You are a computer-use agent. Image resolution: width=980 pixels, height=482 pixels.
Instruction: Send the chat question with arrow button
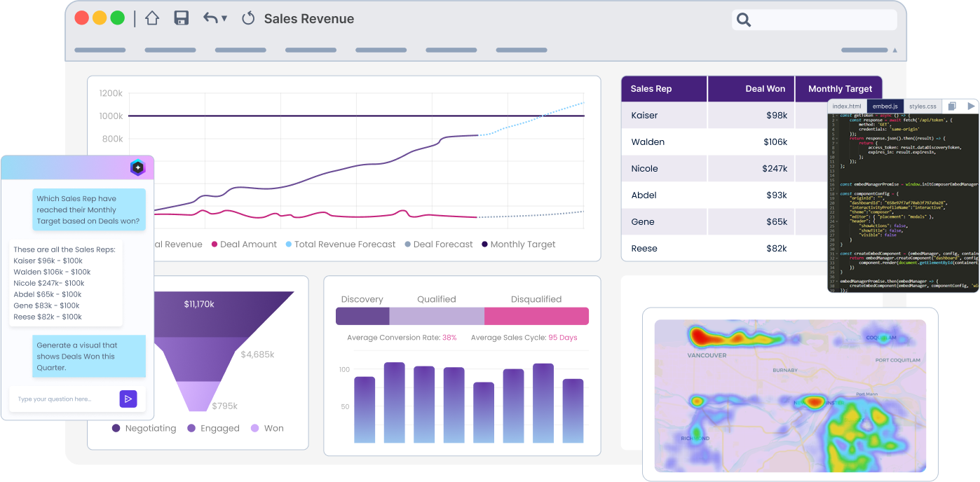[x=128, y=399]
